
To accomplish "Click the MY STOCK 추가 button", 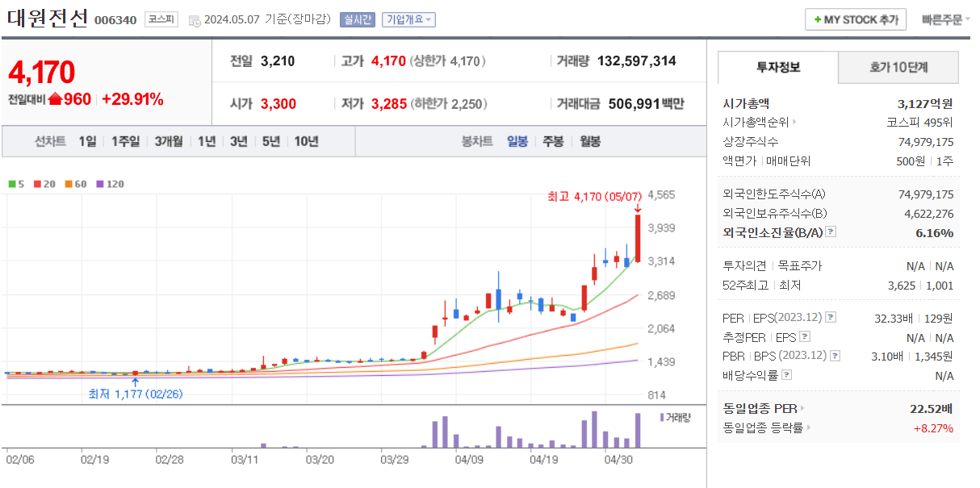I will coord(856,19).
